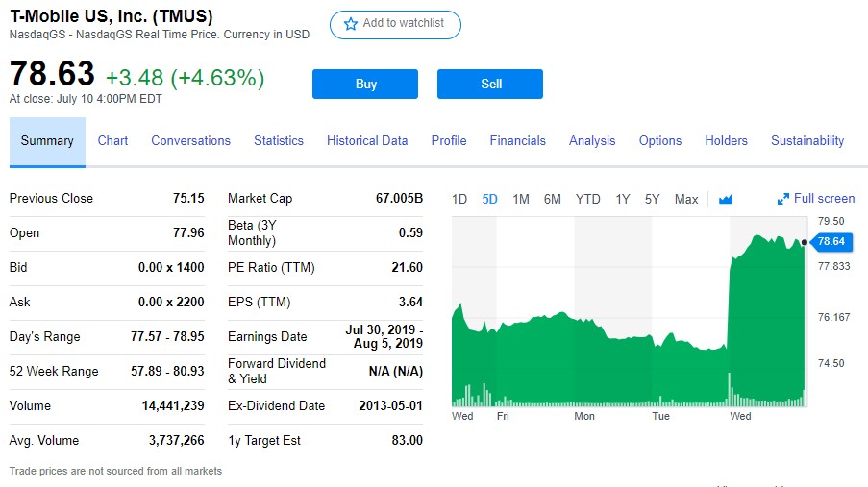Click the 78.64 current price chart marker
This screenshot has width=868, height=487.
[x=831, y=241]
